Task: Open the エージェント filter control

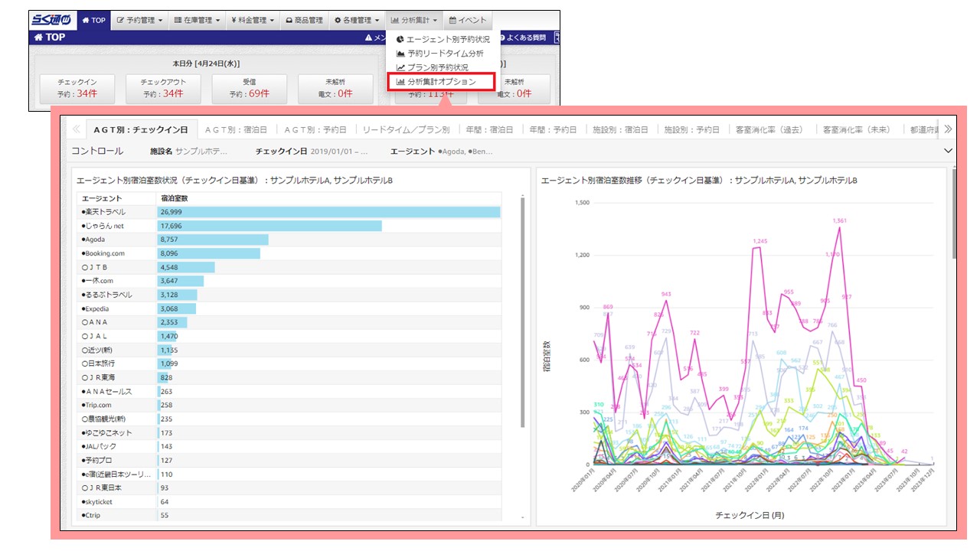Action: 442,152
